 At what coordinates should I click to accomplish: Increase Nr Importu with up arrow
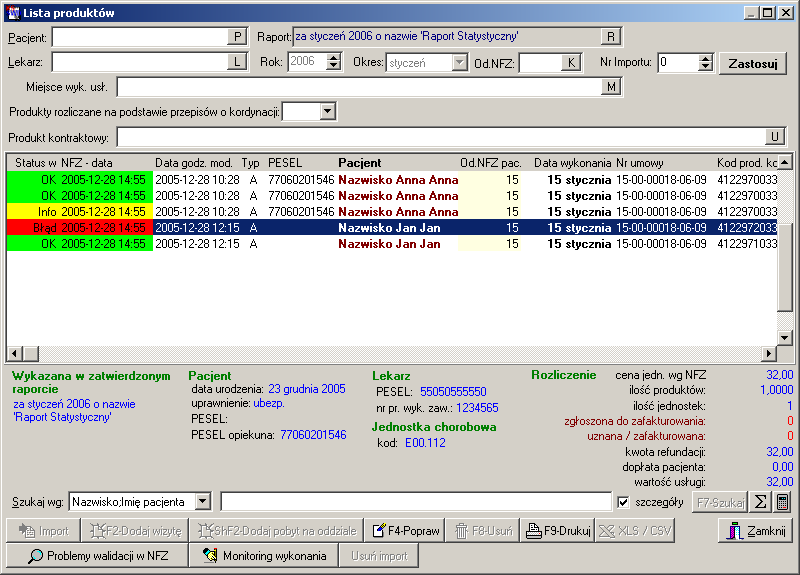(706, 58)
